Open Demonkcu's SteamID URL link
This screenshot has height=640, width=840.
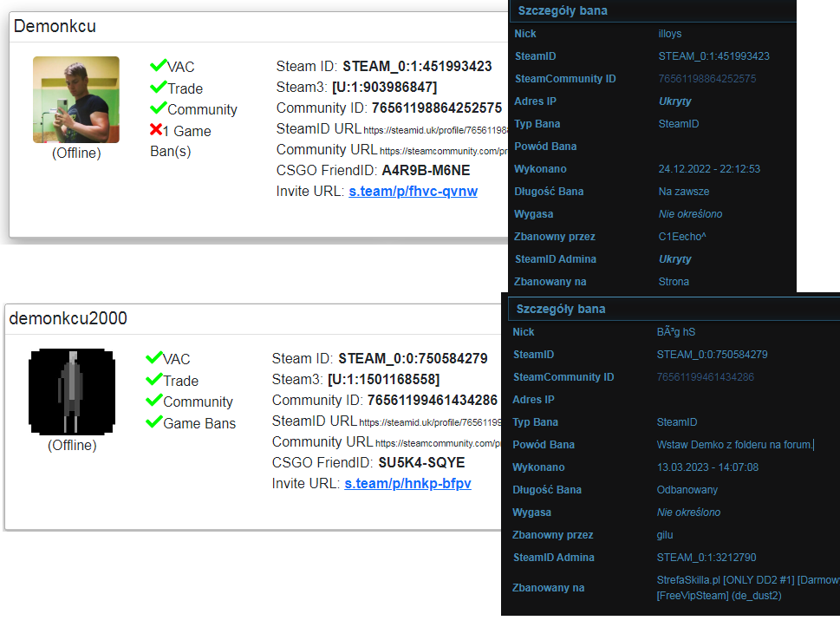(435, 130)
